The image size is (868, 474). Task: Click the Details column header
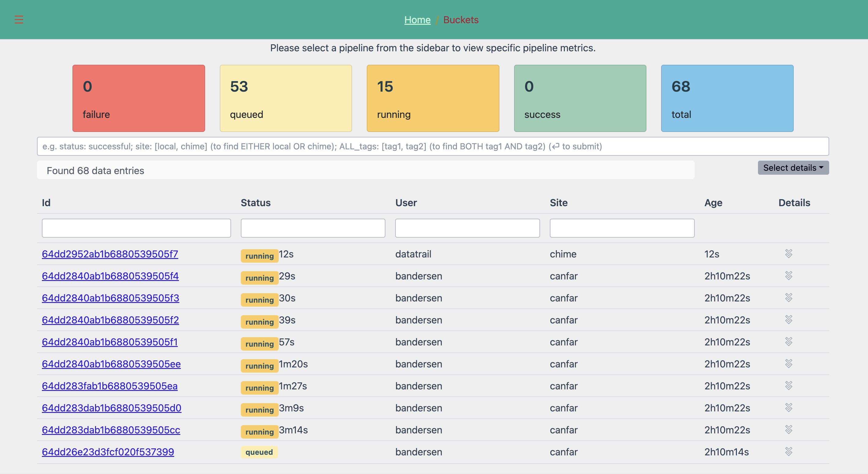(x=794, y=203)
